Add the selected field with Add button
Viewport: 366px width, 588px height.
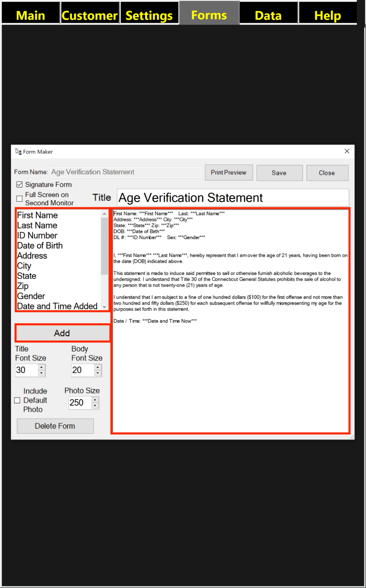[62, 333]
